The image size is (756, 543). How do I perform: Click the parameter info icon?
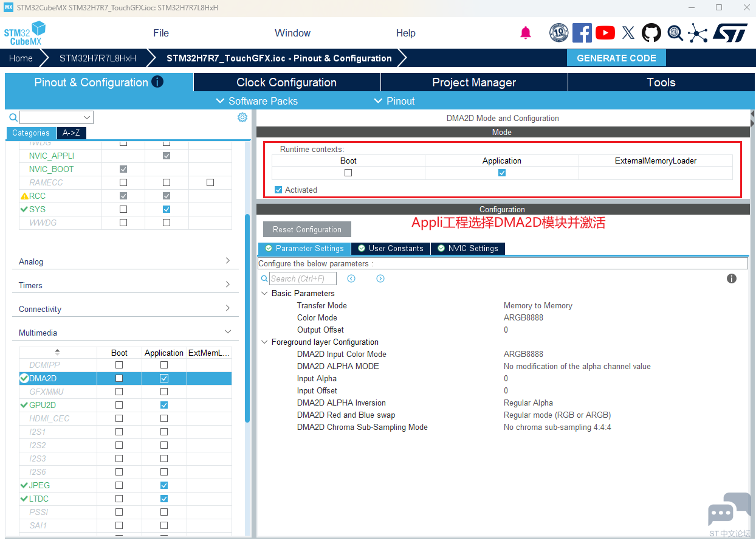point(732,278)
